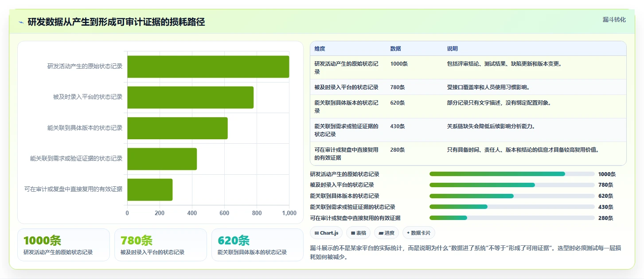This screenshot has height=279, width=644.
Task: Click the 能关联到需求或验证证据 chart bar
Action: coord(162,159)
